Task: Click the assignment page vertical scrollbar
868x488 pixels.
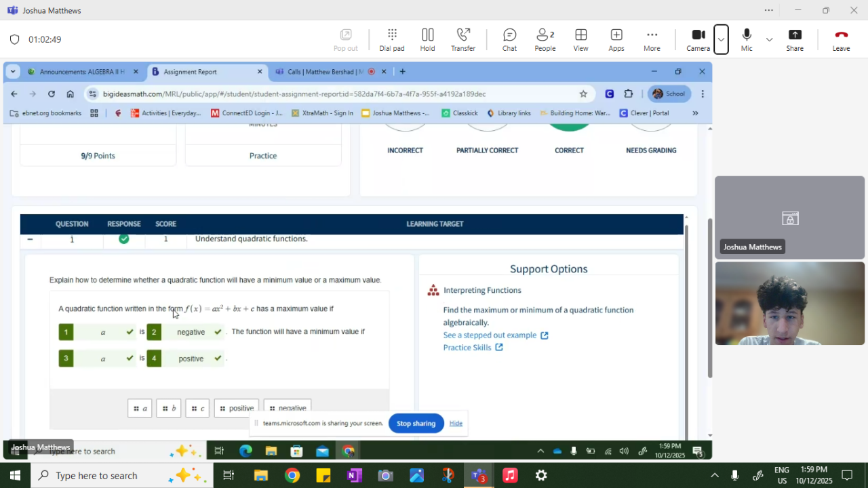Action: (x=710, y=298)
